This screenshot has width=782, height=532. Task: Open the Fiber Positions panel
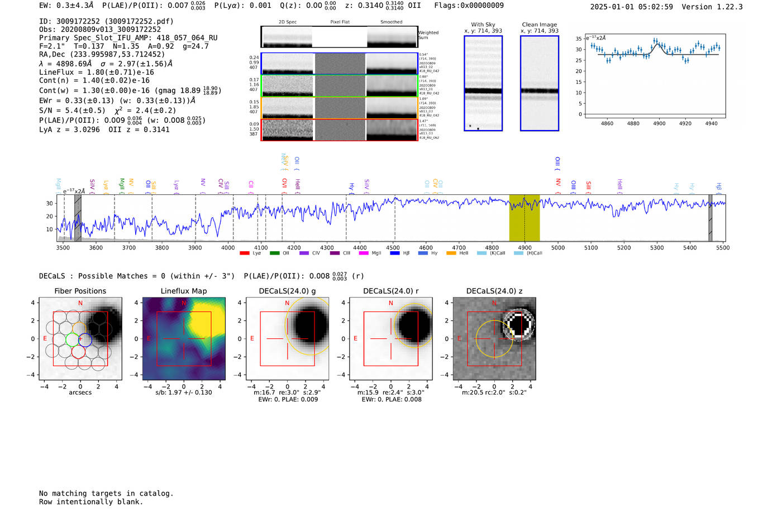(x=80, y=339)
